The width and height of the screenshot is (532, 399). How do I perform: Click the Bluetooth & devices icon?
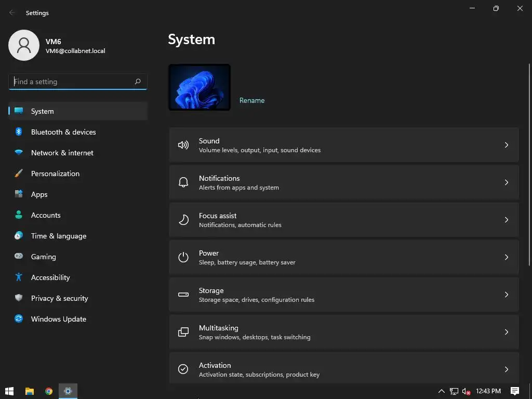click(x=19, y=132)
